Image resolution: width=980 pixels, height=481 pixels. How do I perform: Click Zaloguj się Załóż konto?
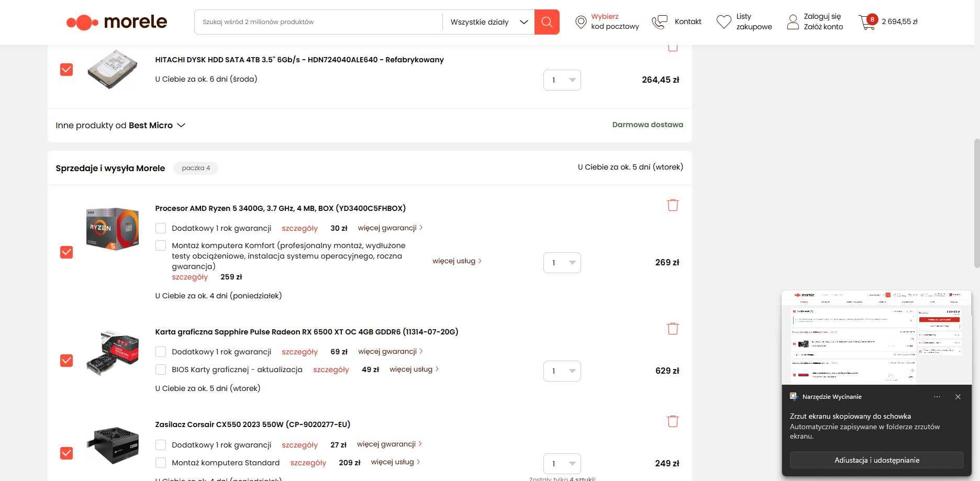823,21
